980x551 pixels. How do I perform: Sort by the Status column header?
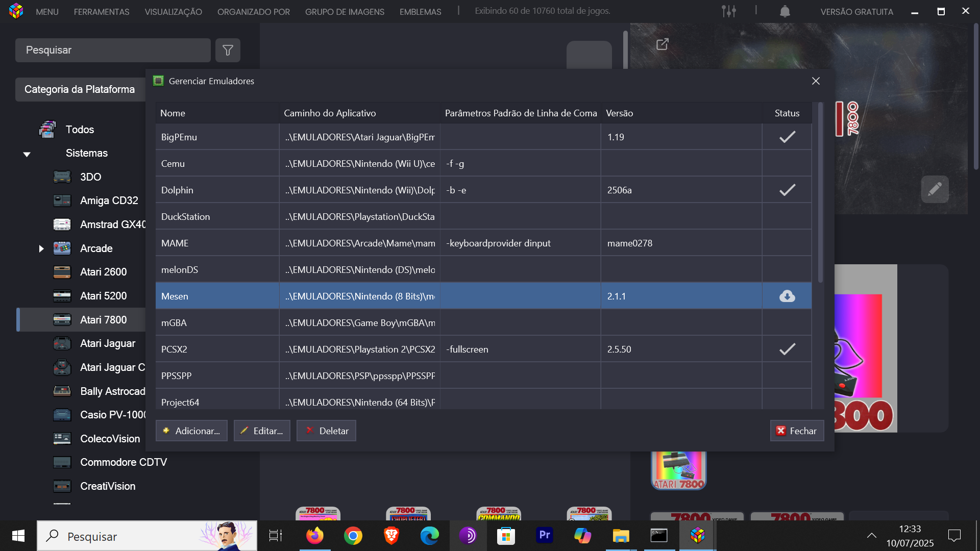[x=787, y=113]
